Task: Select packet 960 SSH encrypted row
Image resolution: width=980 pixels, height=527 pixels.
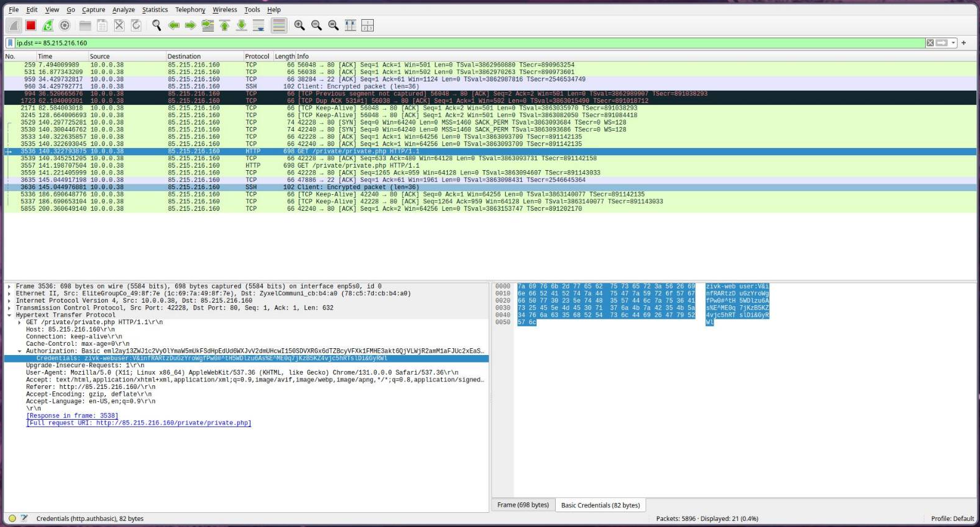Action: [x=490, y=87]
